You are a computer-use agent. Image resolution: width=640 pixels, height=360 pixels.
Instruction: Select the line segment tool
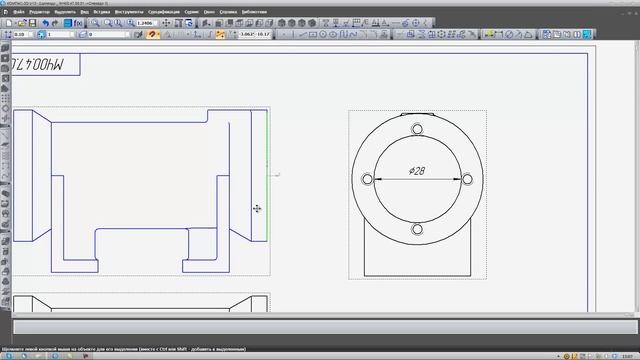point(302,34)
